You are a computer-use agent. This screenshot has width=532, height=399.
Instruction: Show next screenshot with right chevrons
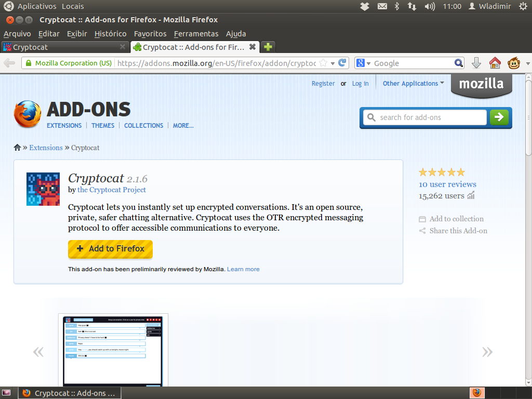coord(487,352)
